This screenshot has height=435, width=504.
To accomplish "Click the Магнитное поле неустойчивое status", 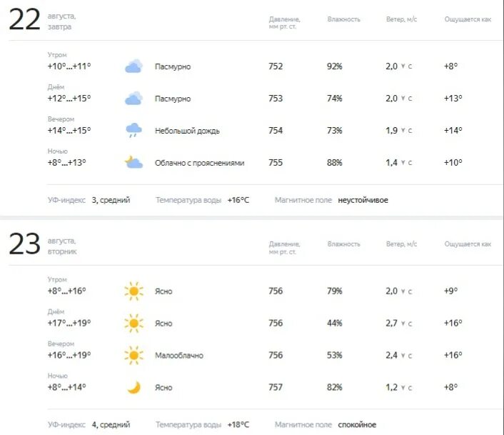I will coord(363,200).
